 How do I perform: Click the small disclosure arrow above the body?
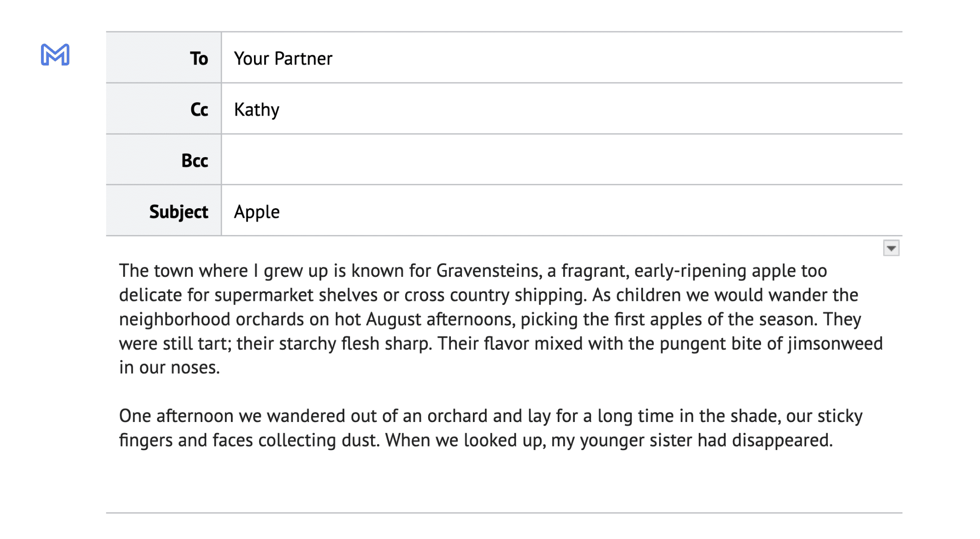[x=891, y=248]
